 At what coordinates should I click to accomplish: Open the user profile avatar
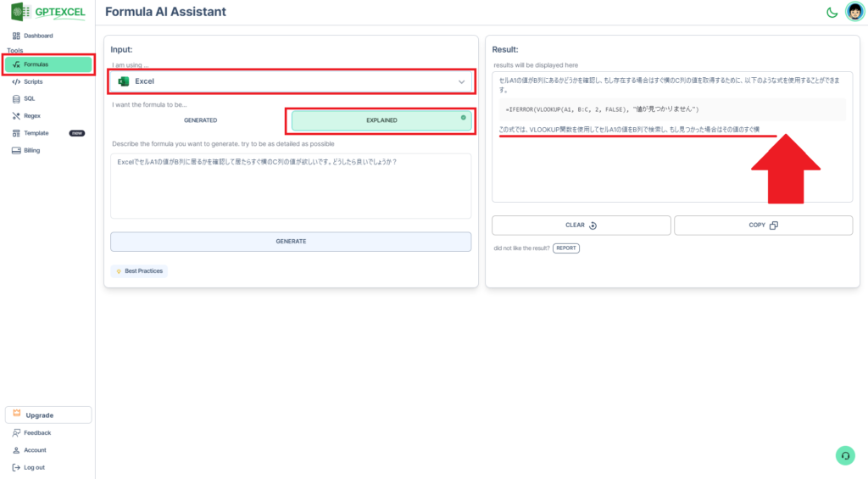click(854, 12)
